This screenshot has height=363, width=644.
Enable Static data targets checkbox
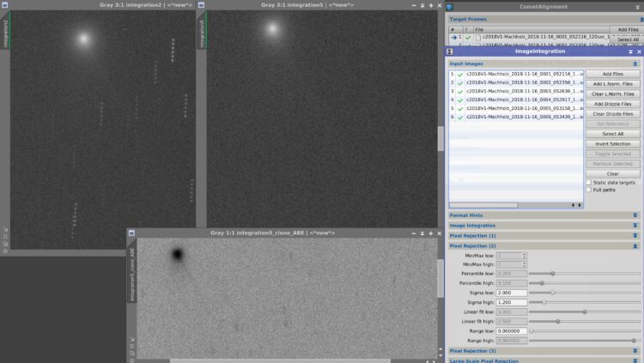[x=588, y=182]
